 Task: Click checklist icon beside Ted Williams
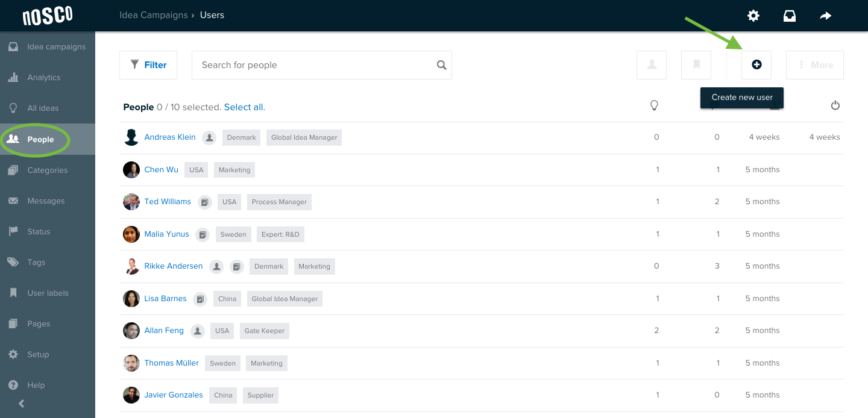point(205,202)
